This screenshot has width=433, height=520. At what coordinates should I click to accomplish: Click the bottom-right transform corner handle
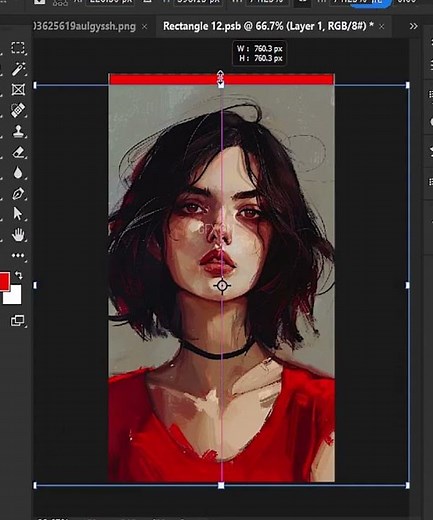[x=408, y=485]
